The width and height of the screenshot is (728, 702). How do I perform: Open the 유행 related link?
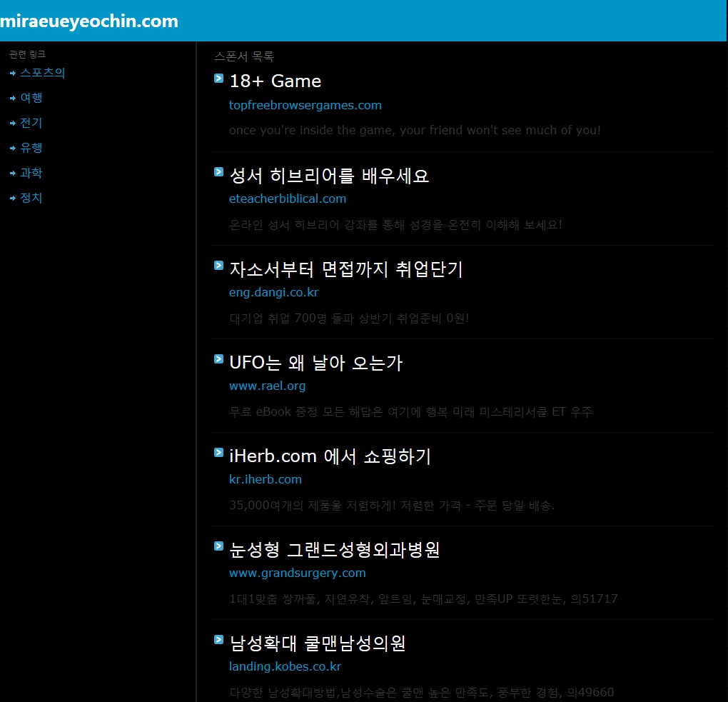click(x=31, y=148)
